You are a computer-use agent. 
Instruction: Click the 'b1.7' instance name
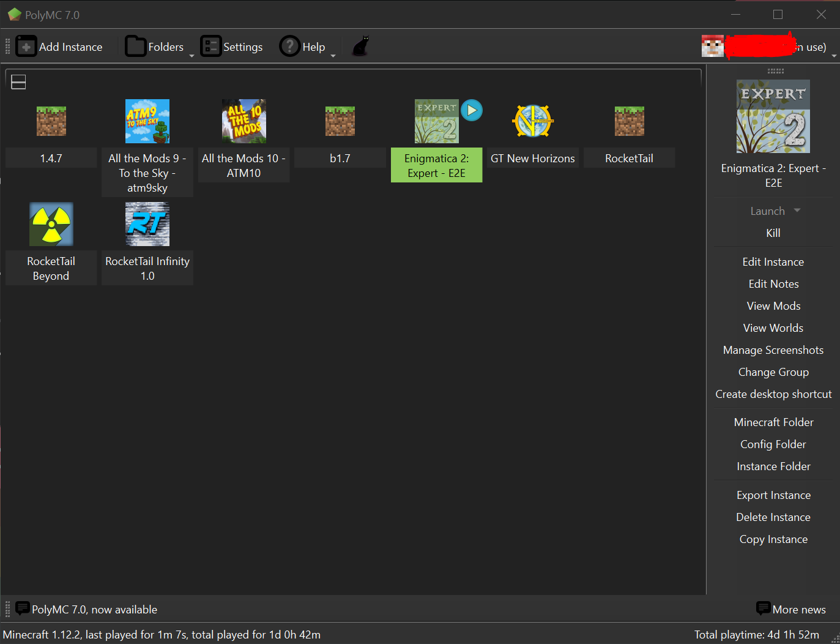click(340, 159)
